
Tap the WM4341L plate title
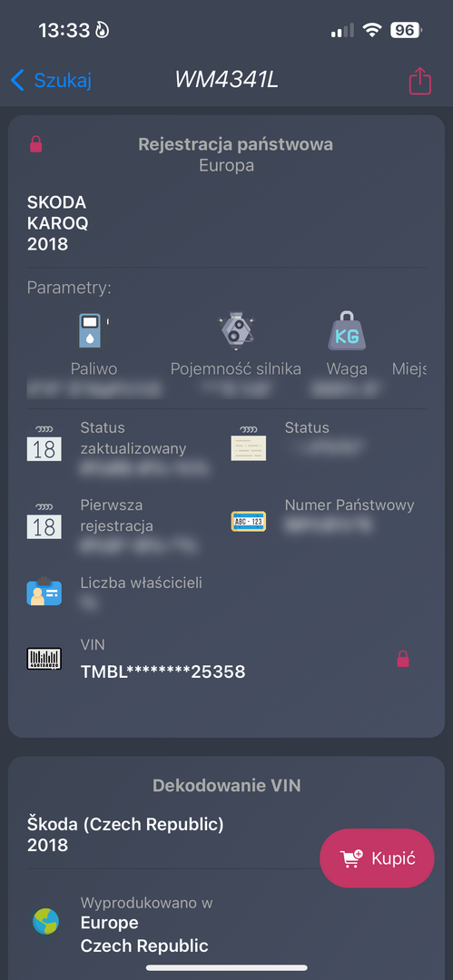pos(226,80)
